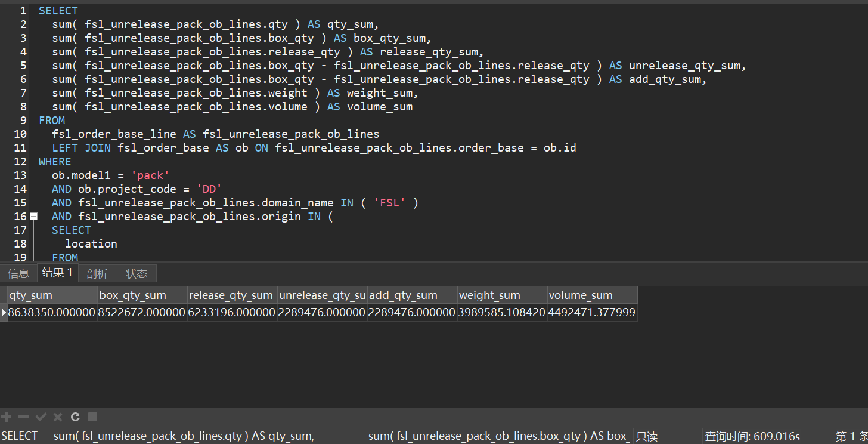The image size is (868, 444).
Task: Click the 第 1 条 record count status text
Action: (x=851, y=436)
